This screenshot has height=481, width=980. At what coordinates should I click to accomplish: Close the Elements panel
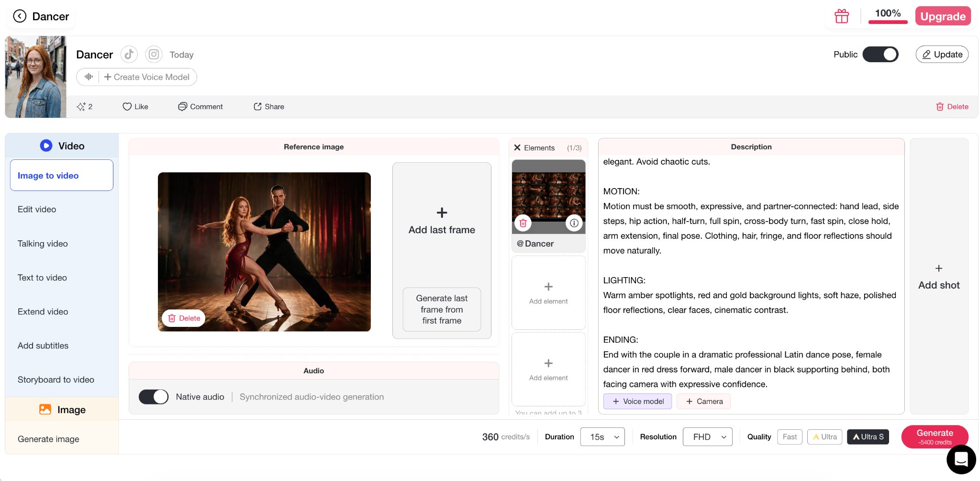(x=517, y=148)
